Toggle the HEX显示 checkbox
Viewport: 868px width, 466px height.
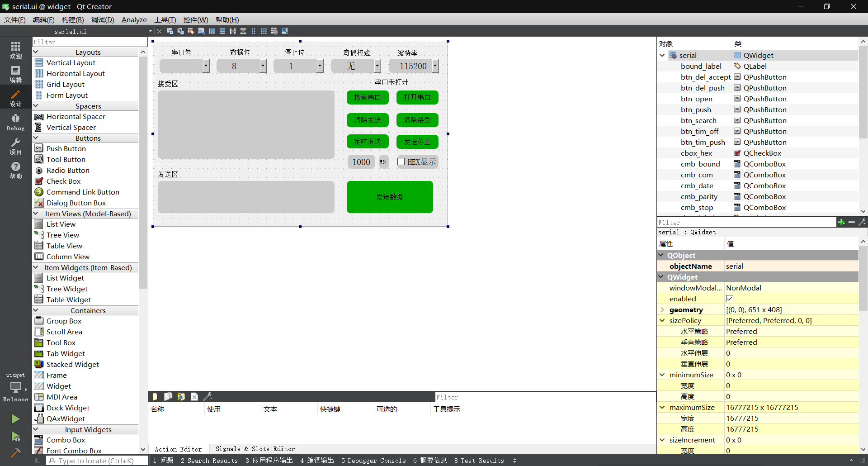401,162
